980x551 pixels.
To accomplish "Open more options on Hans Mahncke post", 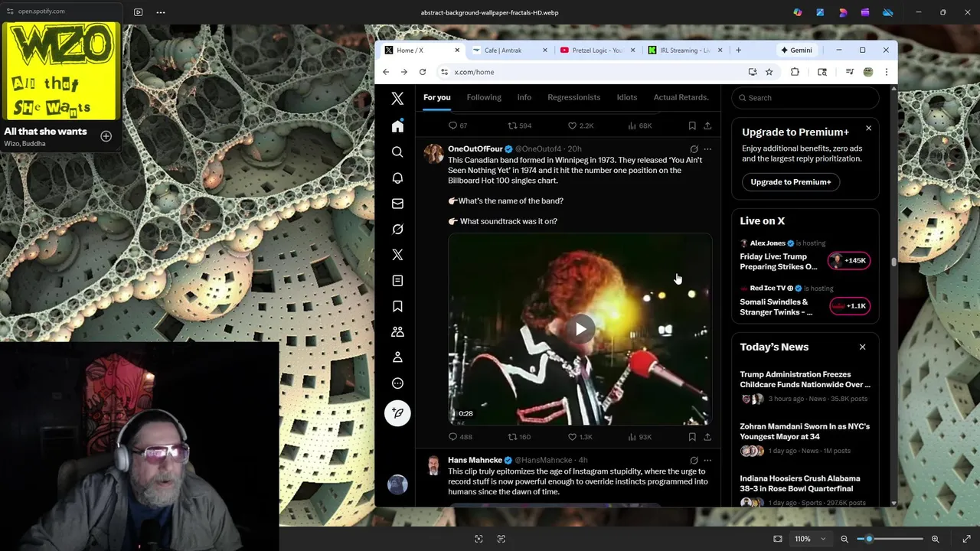I will coord(707,461).
